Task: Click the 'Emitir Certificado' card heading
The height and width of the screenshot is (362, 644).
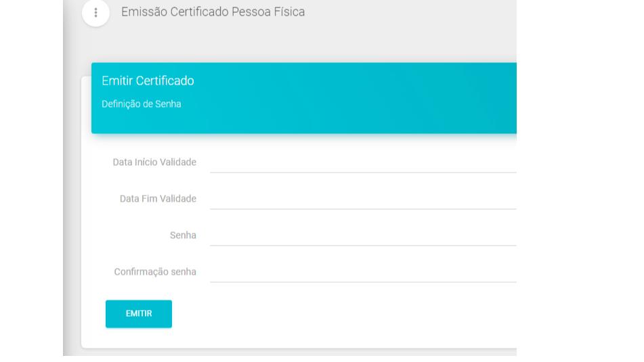Action: point(148,81)
